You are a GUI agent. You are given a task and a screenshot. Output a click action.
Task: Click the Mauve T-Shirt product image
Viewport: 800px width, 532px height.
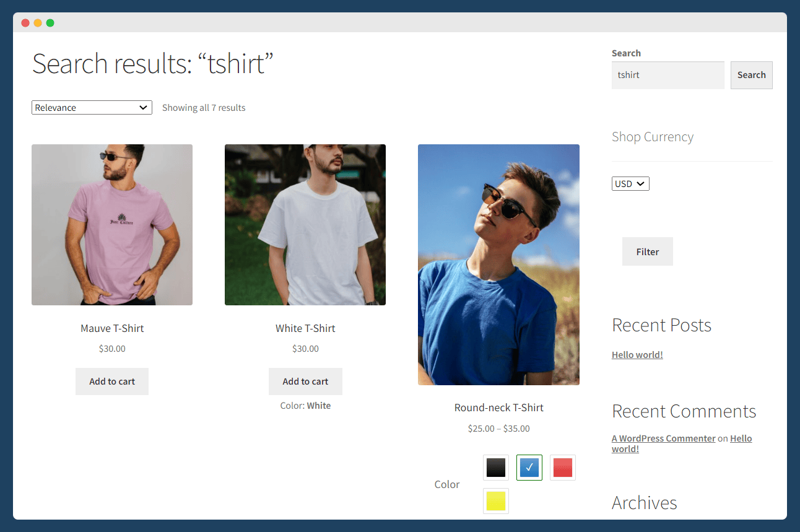112,224
